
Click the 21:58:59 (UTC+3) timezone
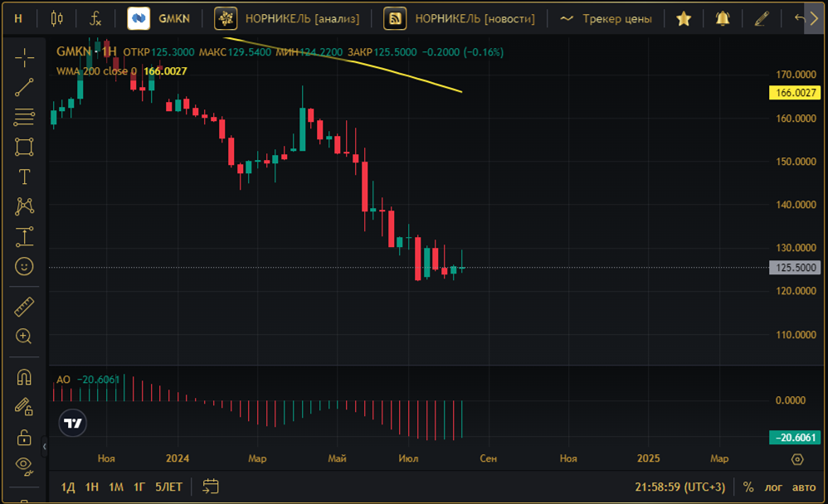tap(679, 487)
